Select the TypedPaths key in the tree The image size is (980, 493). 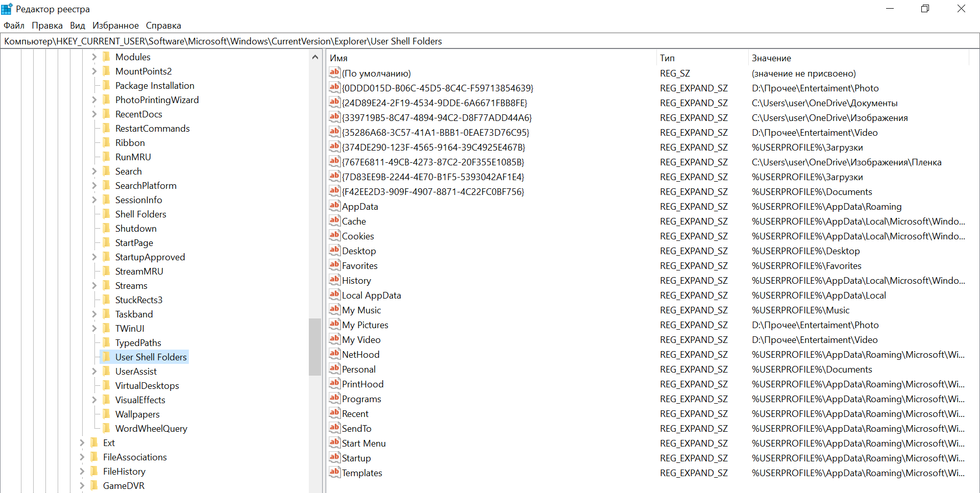pos(138,342)
